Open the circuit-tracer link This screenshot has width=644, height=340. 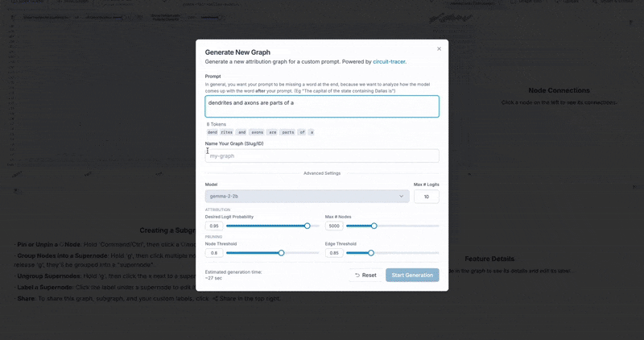[x=389, y=61]
